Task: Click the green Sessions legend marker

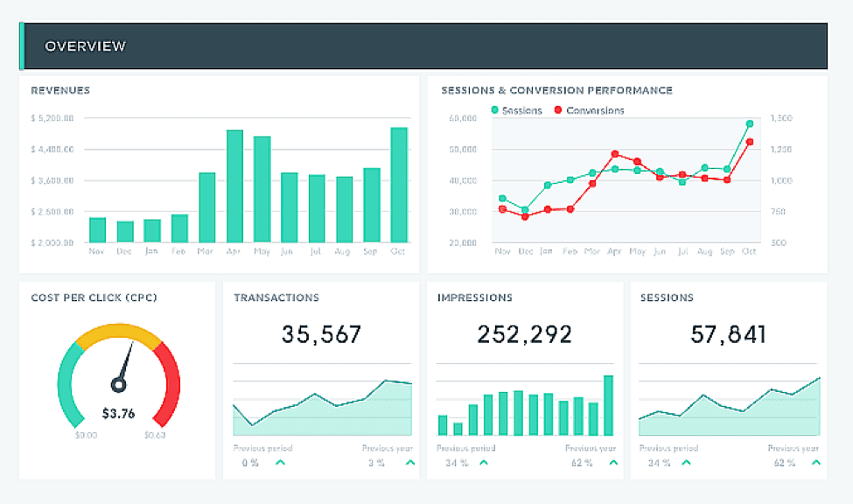Action: [x=496, y=110]
